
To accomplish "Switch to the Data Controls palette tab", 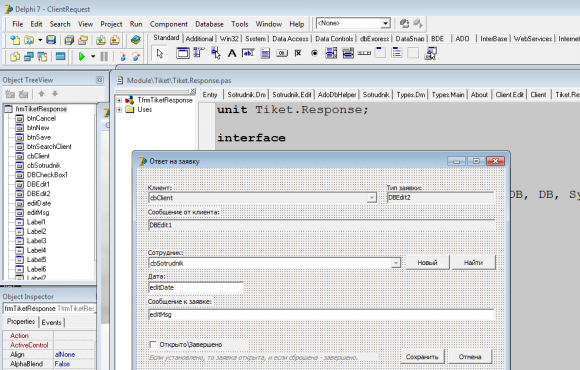I will [x=334, y=38].
